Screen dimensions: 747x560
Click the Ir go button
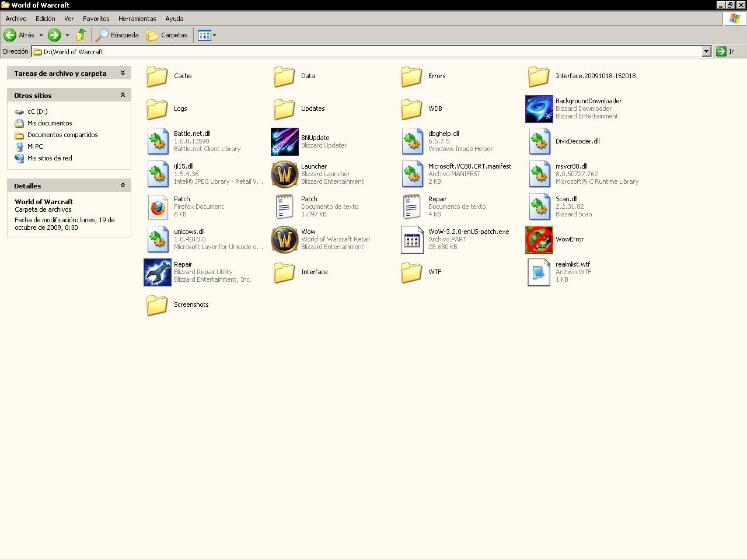point(725,51)
